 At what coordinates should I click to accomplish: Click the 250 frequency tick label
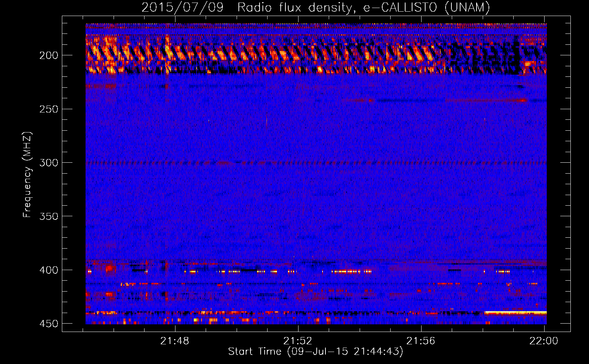(48, 109)
